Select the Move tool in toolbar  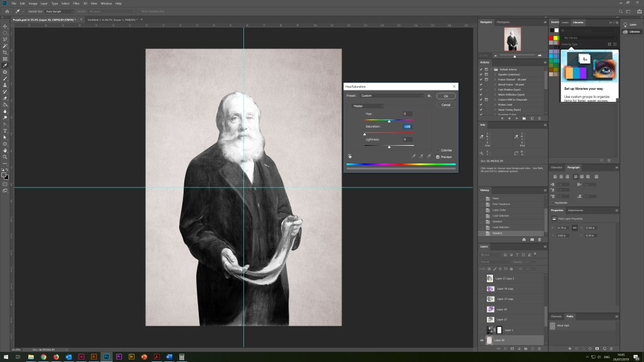coord(5,26)
